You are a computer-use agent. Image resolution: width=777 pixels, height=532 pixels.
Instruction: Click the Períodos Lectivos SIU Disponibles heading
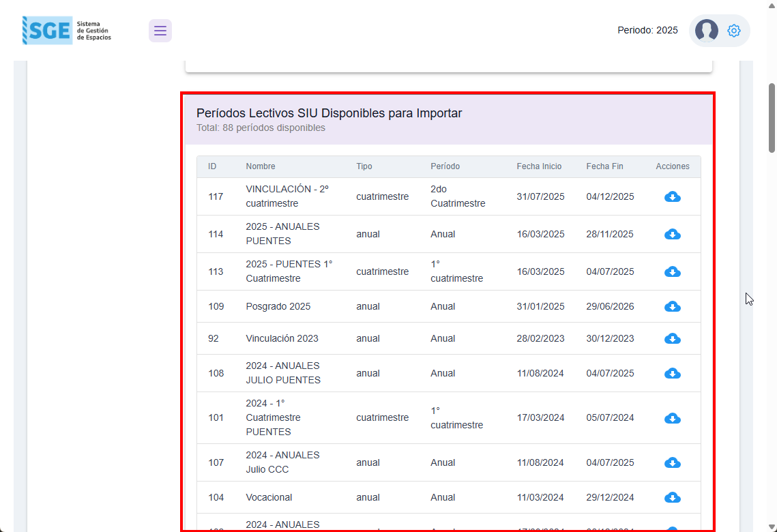coord(329,113)
